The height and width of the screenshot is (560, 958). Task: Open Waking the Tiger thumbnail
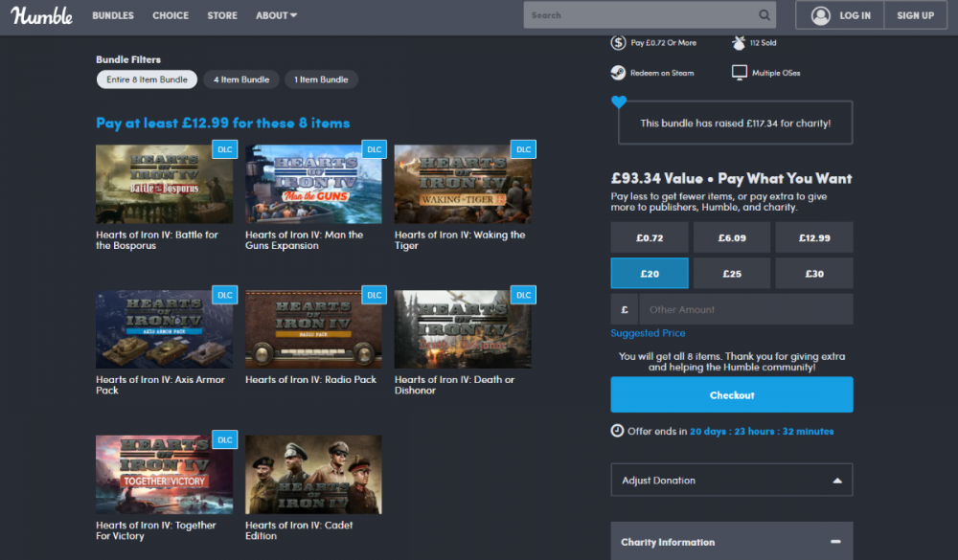(463, 184)
